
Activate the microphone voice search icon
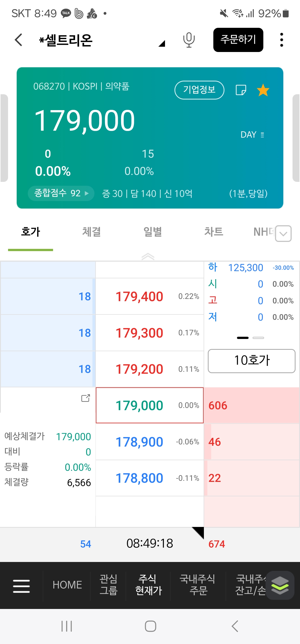coord(189,40)
